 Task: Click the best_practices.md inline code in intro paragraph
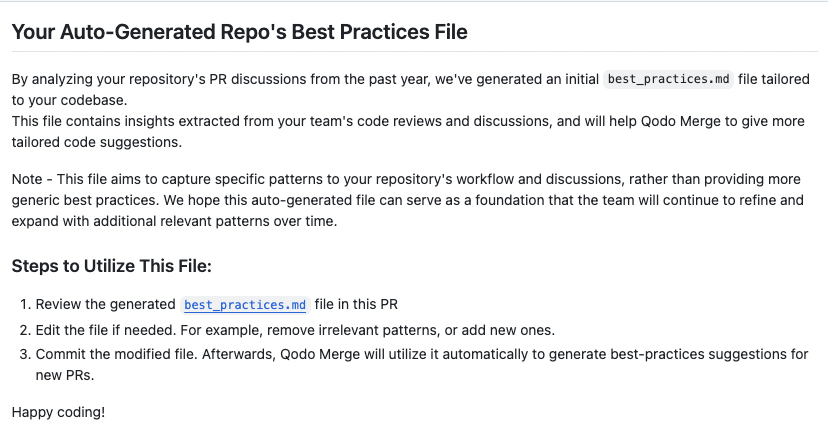click(x=669, y=79)
